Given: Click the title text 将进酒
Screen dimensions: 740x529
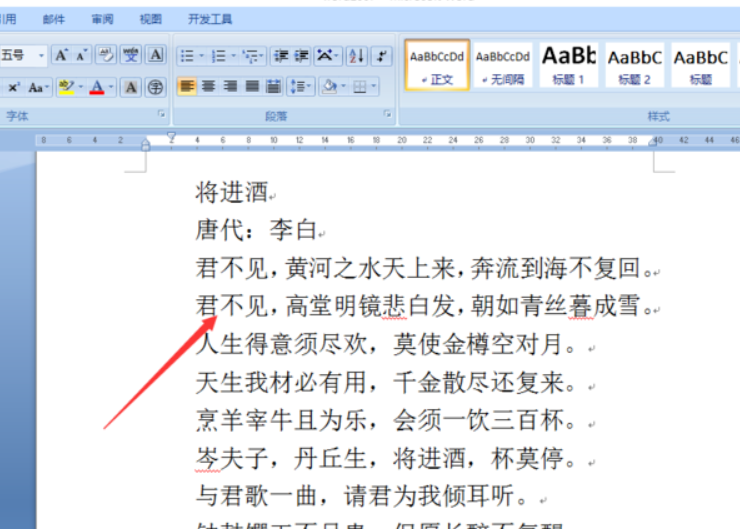Looking at the screenshot, I should [232, 193].
